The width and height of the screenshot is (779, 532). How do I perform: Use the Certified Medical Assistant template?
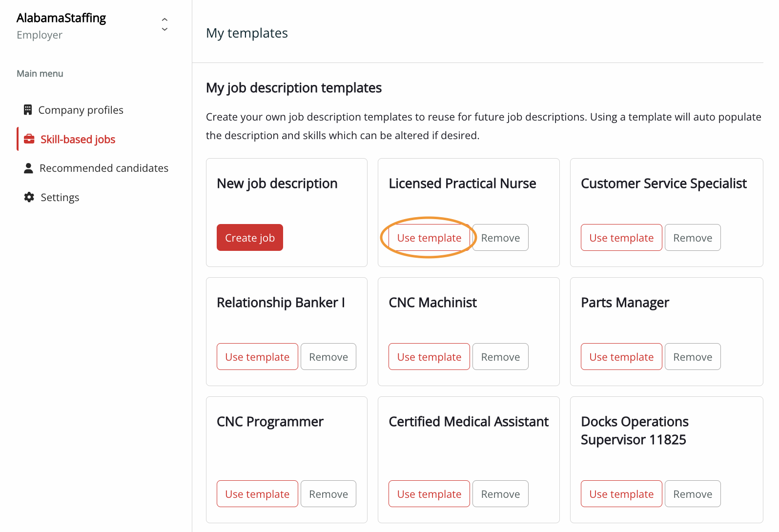(429, 494)
